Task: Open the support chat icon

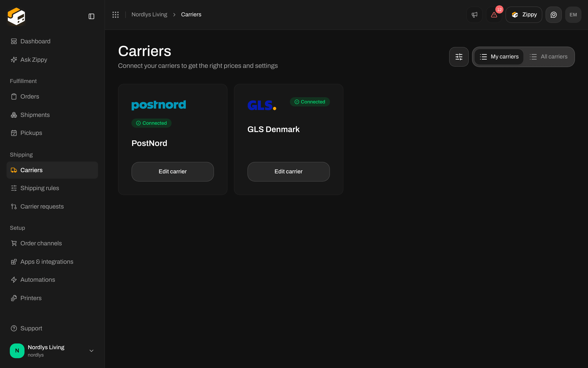Action: coord(553,15)
